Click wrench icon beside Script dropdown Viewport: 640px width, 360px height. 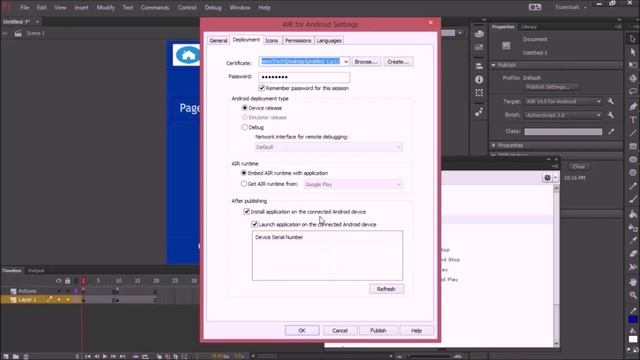(611, 115)
